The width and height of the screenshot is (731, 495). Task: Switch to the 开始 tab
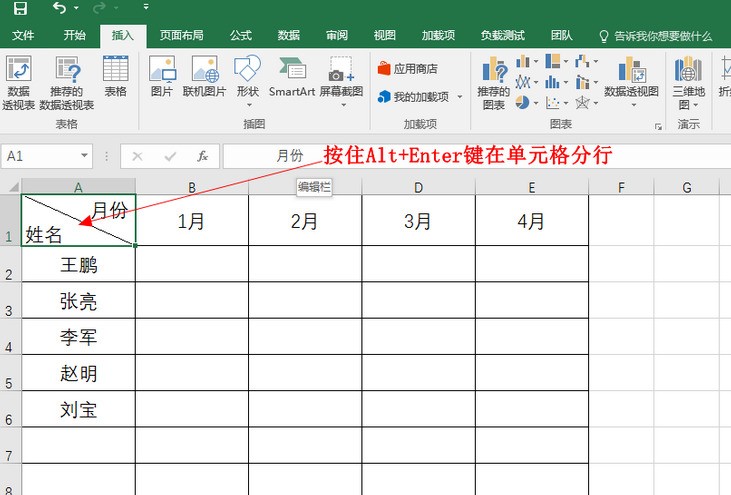(x=75, y=35)
